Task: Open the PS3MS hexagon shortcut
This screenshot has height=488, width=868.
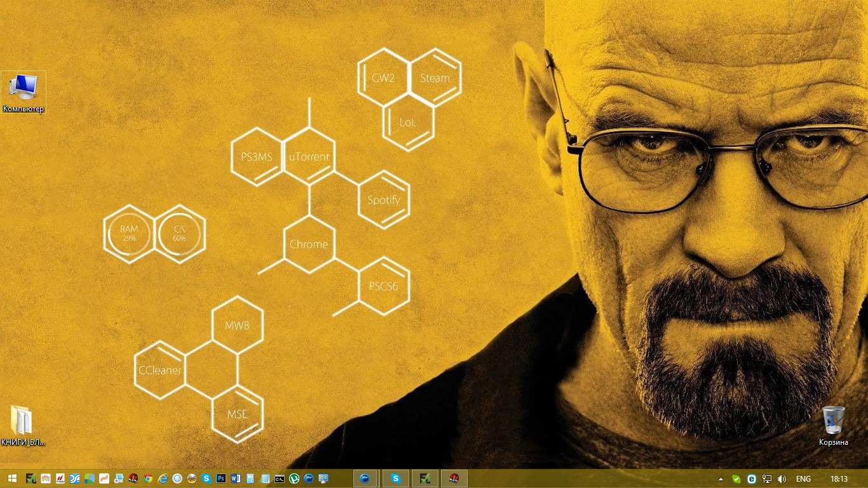Action: (x=257, y=156)
